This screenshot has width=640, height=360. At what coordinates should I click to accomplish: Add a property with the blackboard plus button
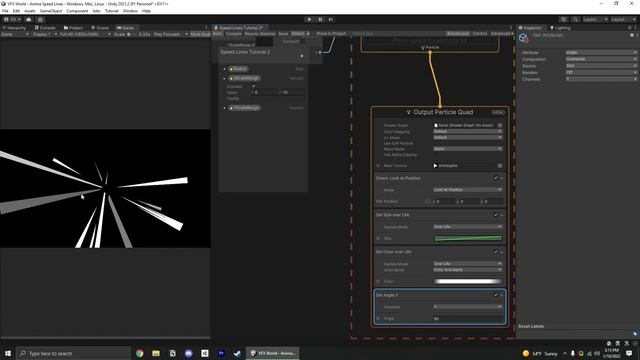click(x=302, y=56)
